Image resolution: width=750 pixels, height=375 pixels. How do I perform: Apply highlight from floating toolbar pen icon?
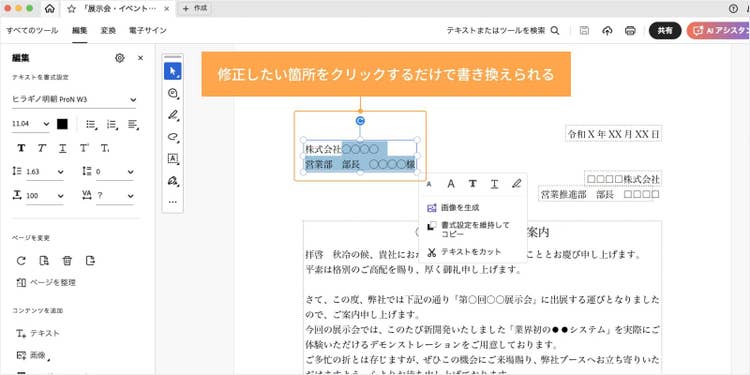click(516, 183)
